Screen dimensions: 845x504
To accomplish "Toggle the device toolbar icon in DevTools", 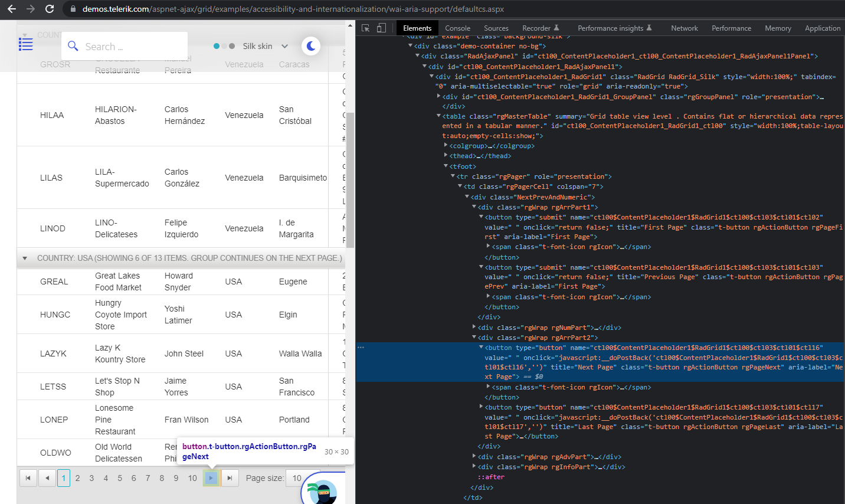I will [x=381, y=28].
